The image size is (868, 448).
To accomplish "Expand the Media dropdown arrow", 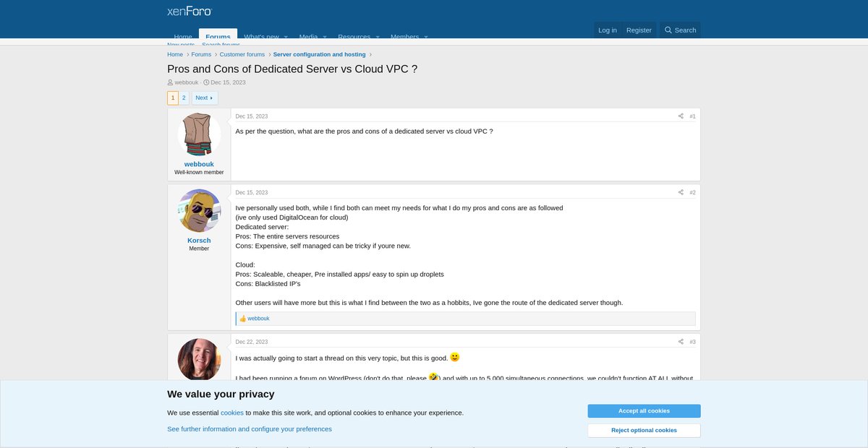I will click(324, 37).
